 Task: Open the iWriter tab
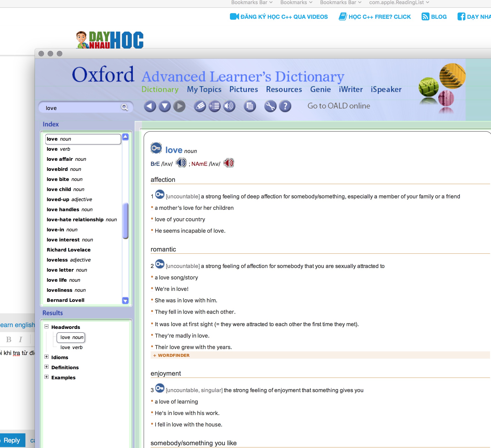click(351, 89)
